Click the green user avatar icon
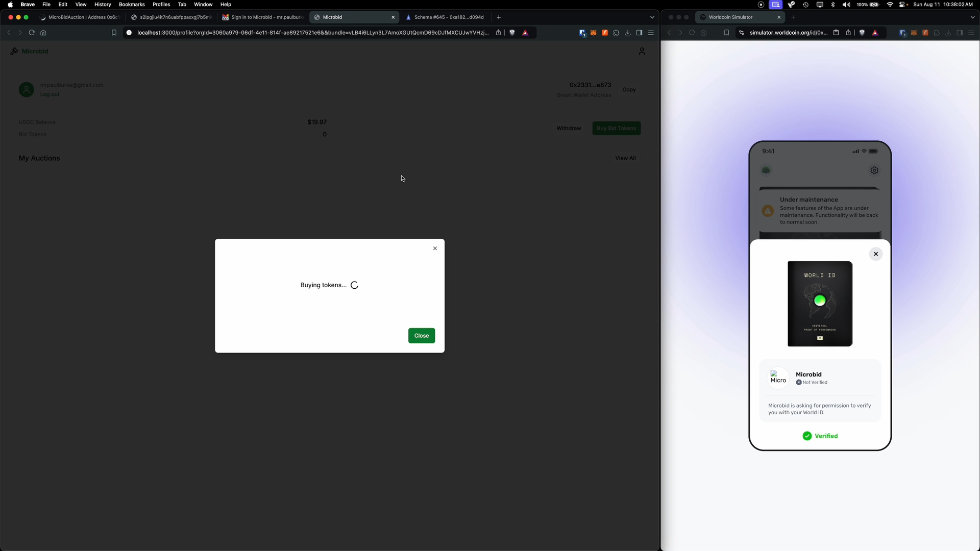 [x=27, y=90]
